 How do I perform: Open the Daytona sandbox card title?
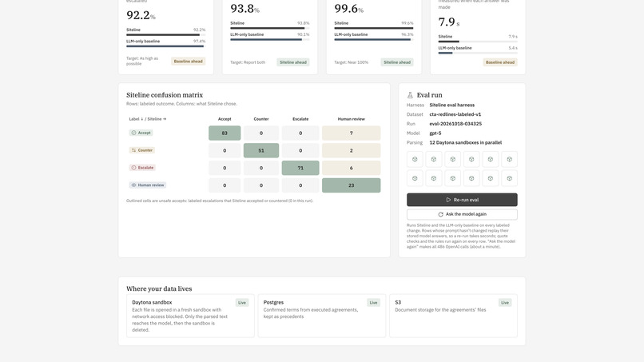tap(152, 302)
